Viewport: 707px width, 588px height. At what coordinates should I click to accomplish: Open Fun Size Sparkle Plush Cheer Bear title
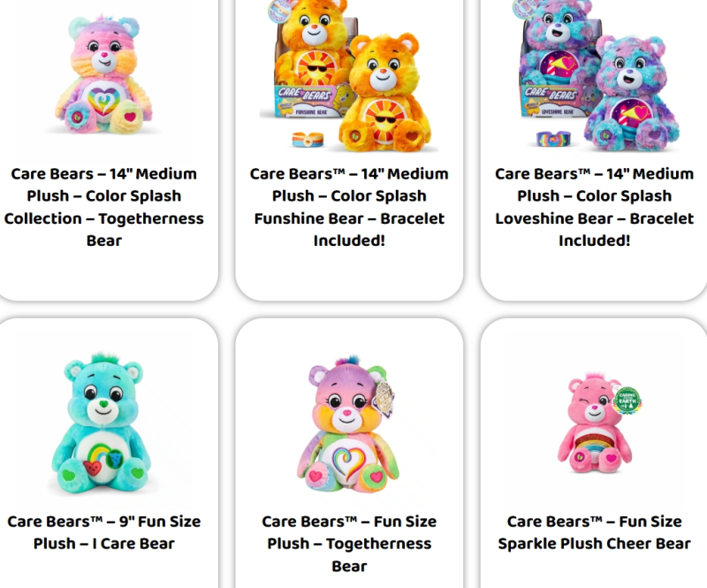[x=594, y=532]
